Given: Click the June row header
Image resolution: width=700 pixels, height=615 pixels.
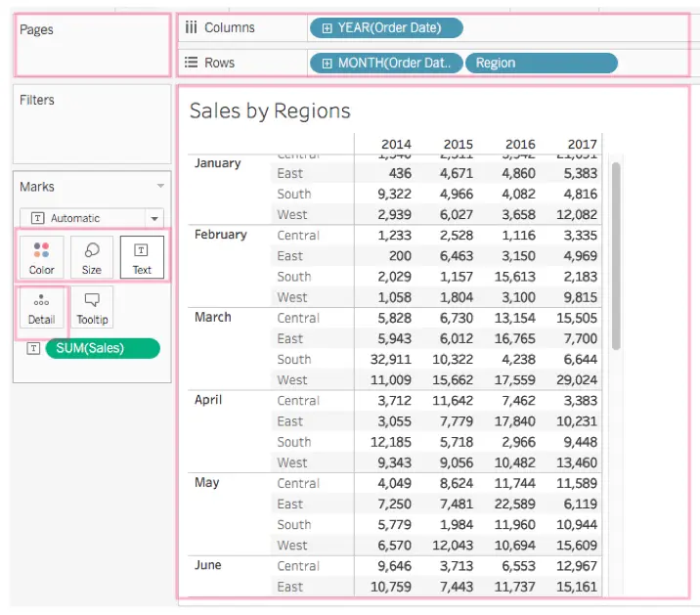Looking at the screenshot, I should click(x=207, y=565).
